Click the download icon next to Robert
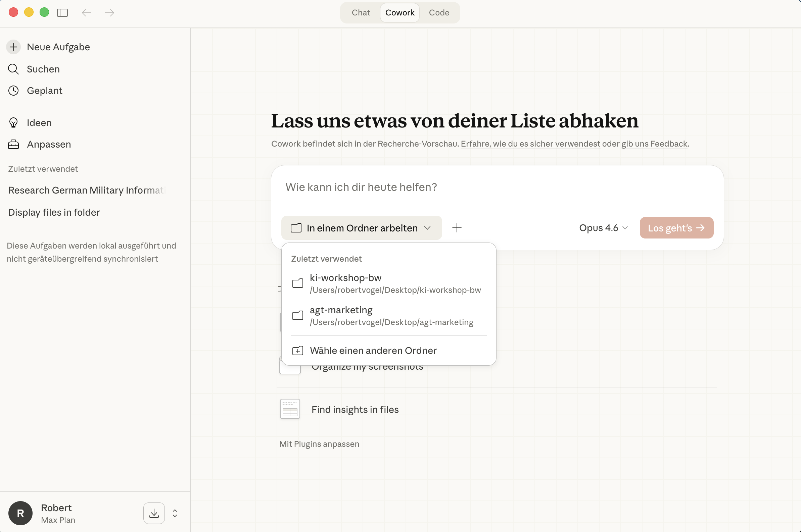 click(153, 513)
